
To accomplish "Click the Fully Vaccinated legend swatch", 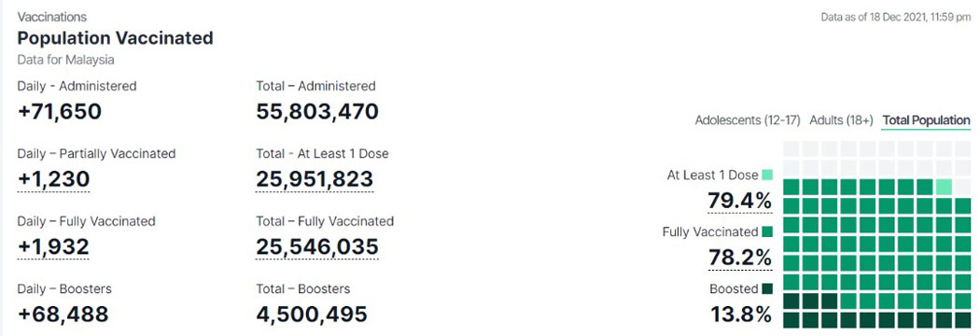I will (767, 231).
